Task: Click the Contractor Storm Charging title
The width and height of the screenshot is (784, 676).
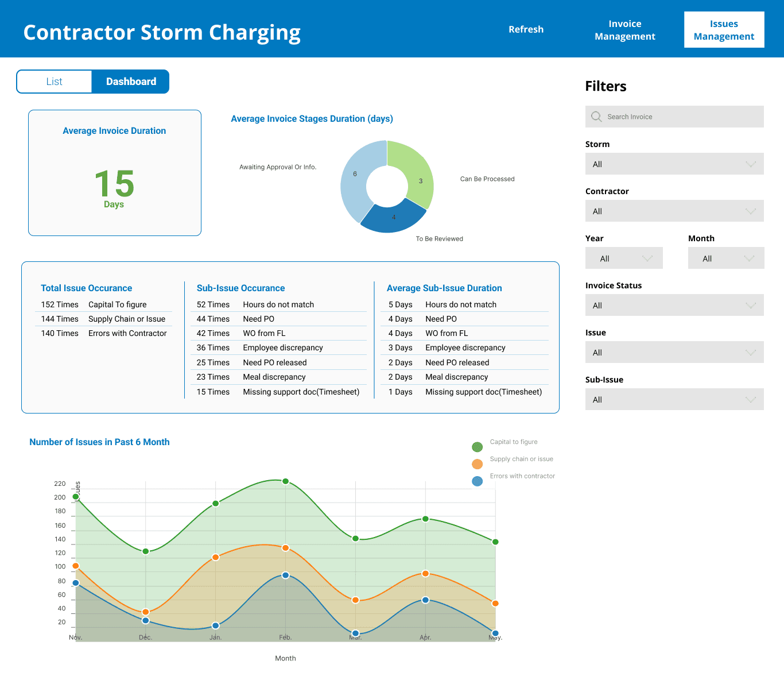Action: [162, 32]
